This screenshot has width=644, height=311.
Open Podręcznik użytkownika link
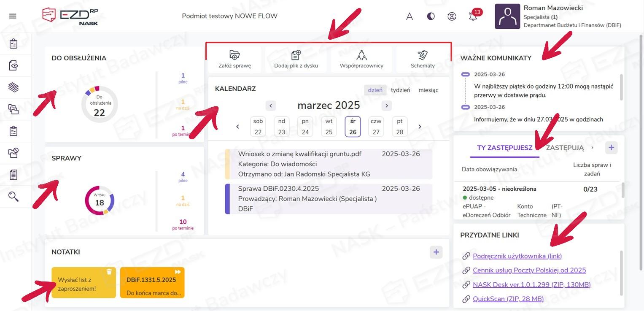point(517,256)
